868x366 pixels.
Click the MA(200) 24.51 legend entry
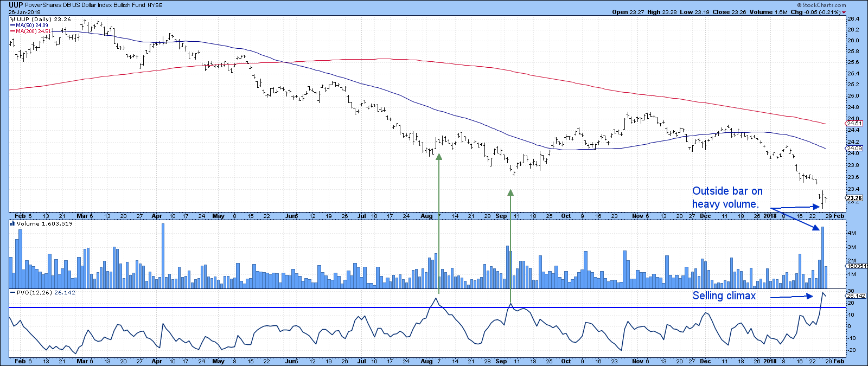point(34,31)
